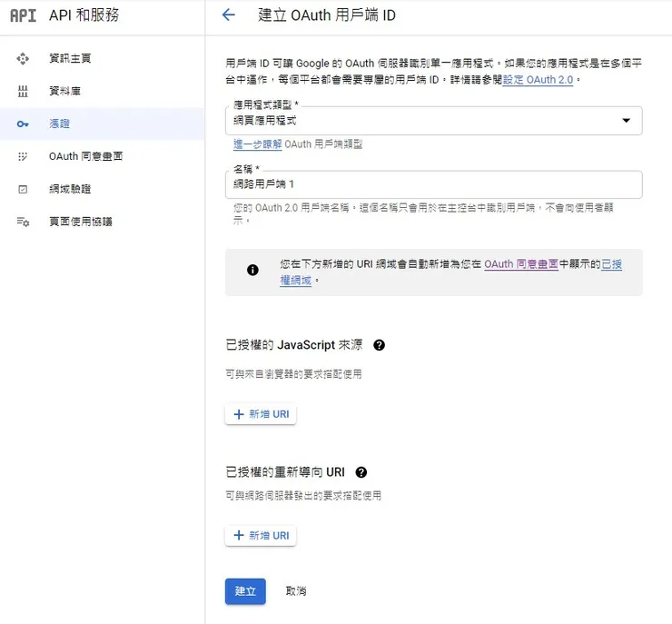Click the 資訊主頁 dashboard icon
The height and width of the screenshot is (624, 672).
[x=23, y=58]
